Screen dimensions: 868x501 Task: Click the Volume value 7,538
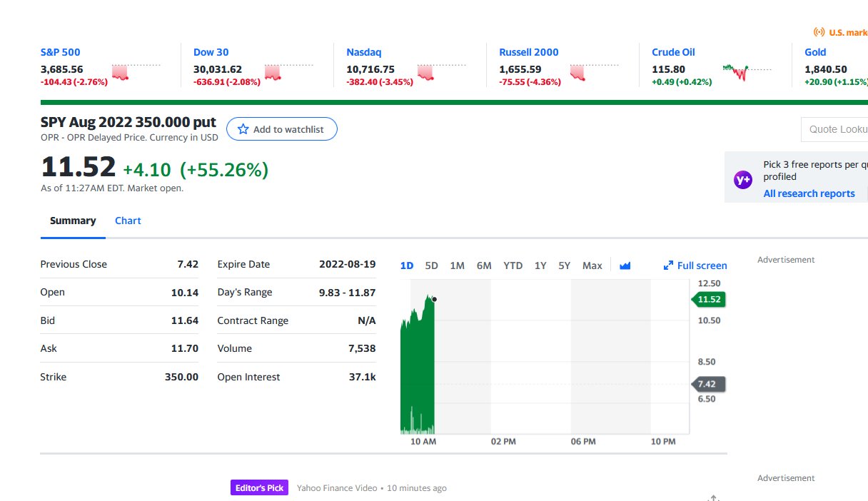(362, 348)
